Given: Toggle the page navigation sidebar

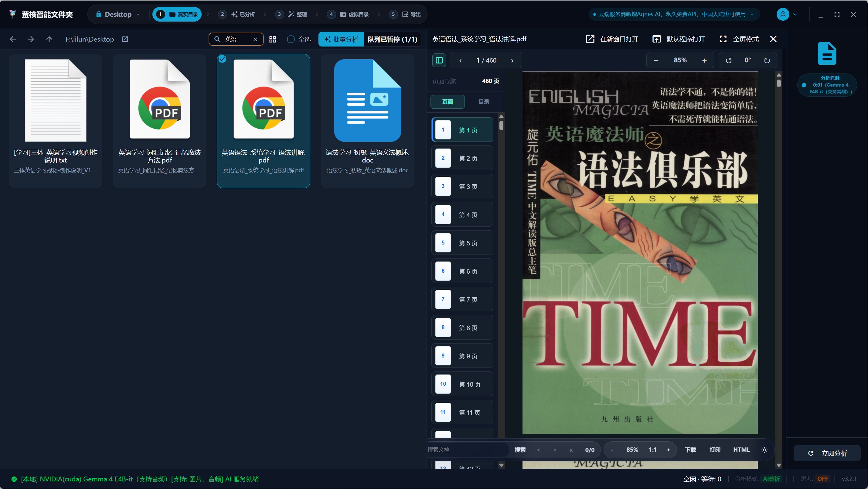Looking at the screenshot, I should [x=439, y=60].
